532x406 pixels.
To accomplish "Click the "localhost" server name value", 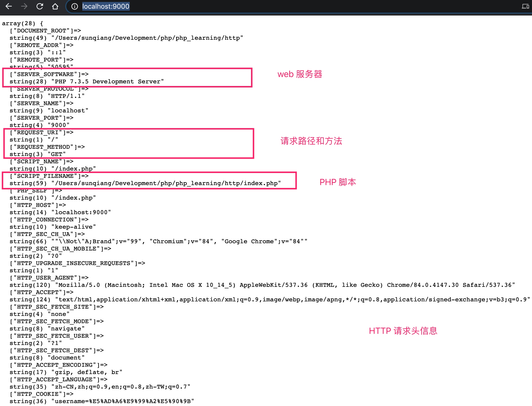I will [x=68, y=111].
